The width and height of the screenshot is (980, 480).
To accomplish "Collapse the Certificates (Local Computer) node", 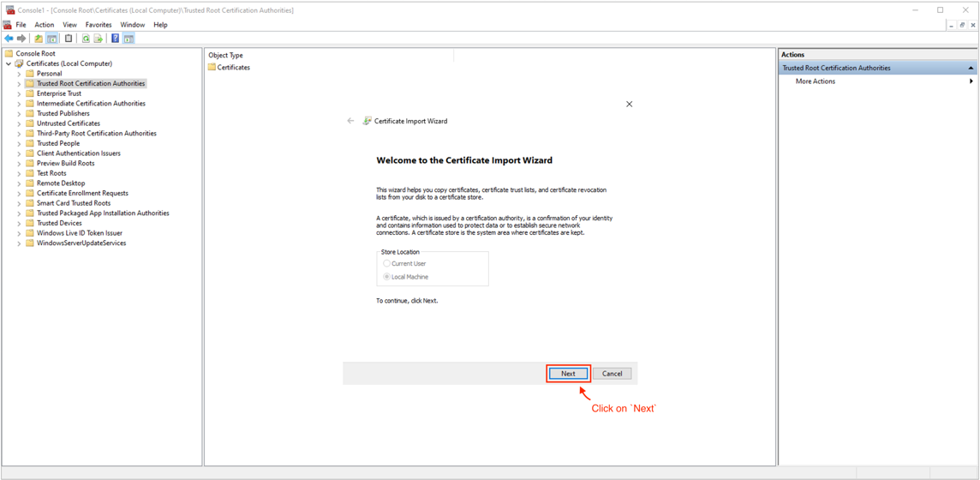I will [8, 63].
